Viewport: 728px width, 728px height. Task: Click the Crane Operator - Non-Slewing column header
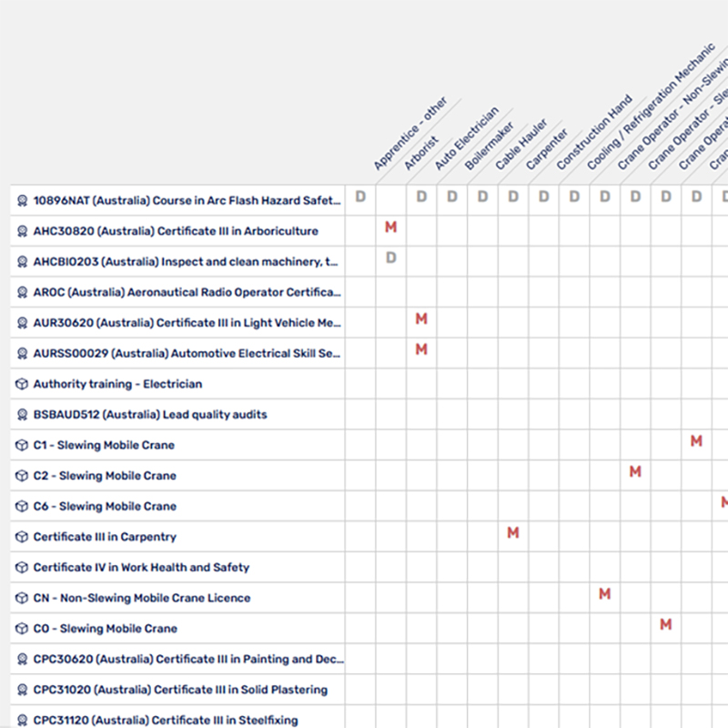tap(672, 116)
